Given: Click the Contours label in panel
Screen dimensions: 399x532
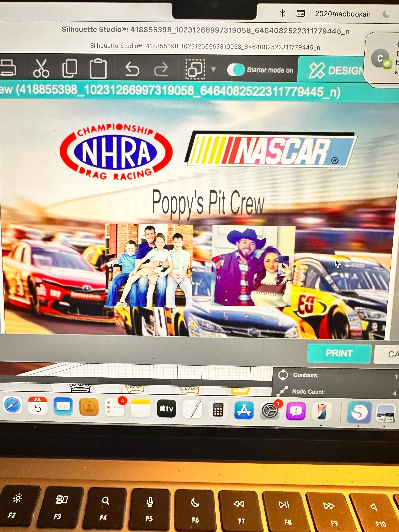Looking at the screenshot, I should 306,375.
